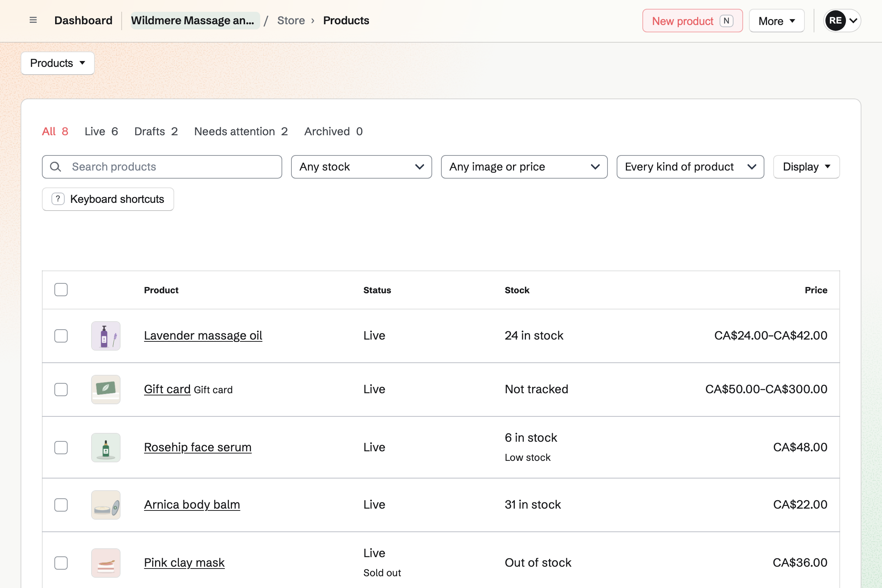The width and height of the screenshot is (882, 588).
Task: Click the search magnifier icon
Action: [55, 167]
